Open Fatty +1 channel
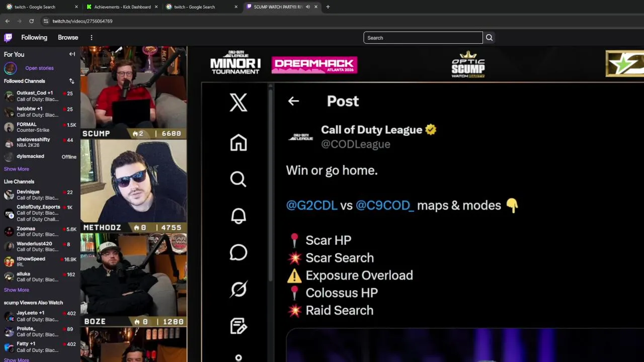This screenshot has width=644, height=362. click(x=40, y=347)
